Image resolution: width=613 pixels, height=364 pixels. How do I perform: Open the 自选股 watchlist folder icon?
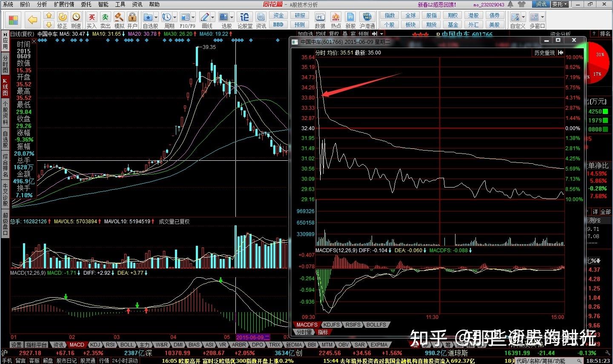point(148,17)
